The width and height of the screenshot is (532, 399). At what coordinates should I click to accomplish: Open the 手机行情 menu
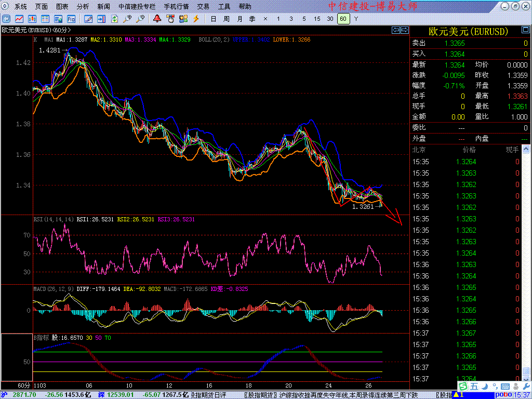pos(177,6)
